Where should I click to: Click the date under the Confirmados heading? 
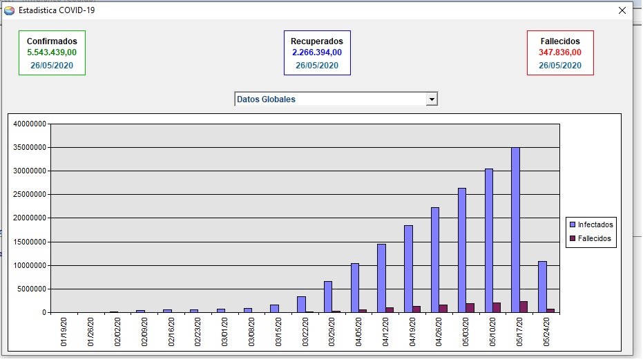coord(52,66)
